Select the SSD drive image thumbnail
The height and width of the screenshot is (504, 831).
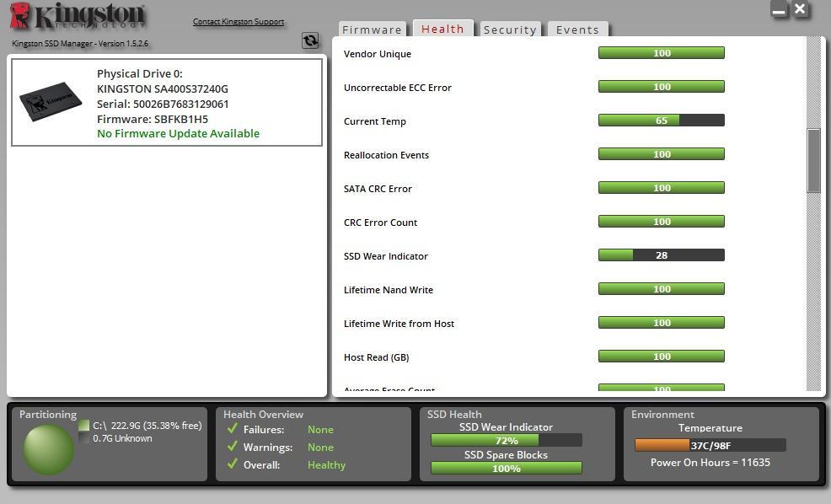click(x=51, y=101)
